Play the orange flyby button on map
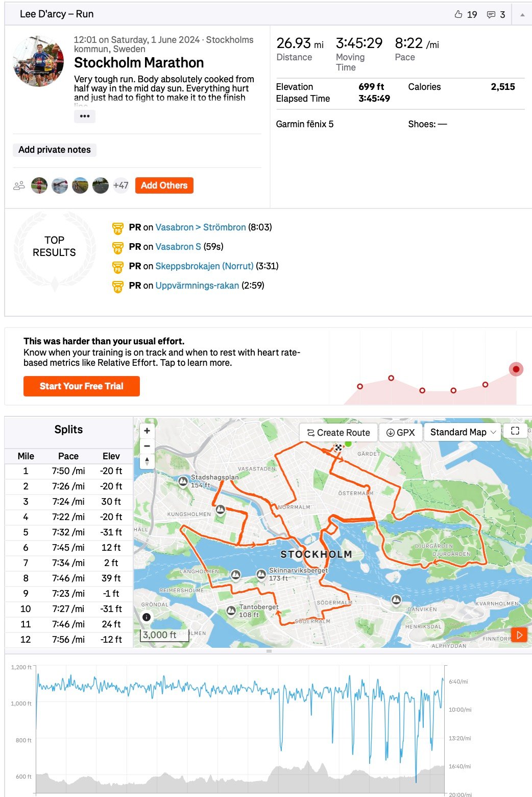Screen dimensions: 532x797 tap(519, 635)
